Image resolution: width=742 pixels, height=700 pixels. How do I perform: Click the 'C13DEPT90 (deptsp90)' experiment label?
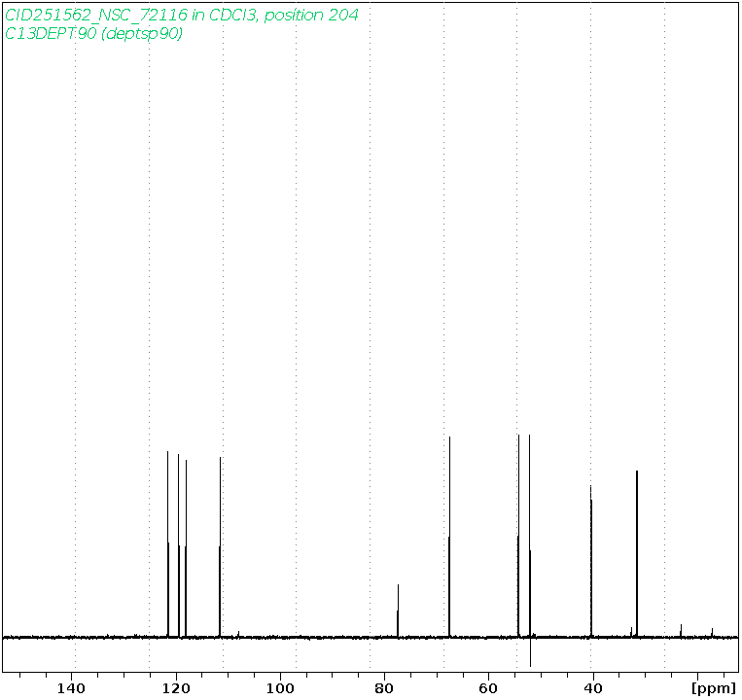click(x=93, y=34)
